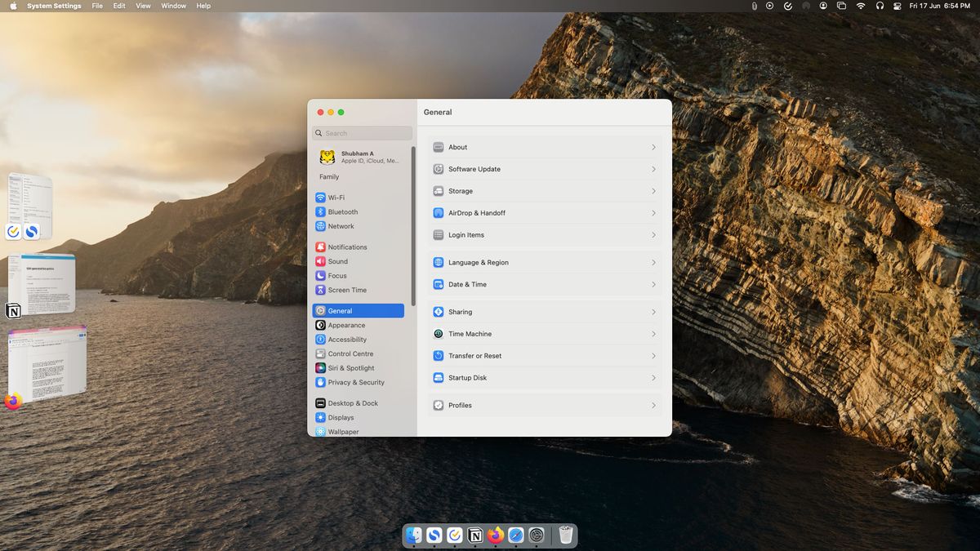Launch Safari from the Dock
The width and height of the screenshot is (980, 551).
516,535
